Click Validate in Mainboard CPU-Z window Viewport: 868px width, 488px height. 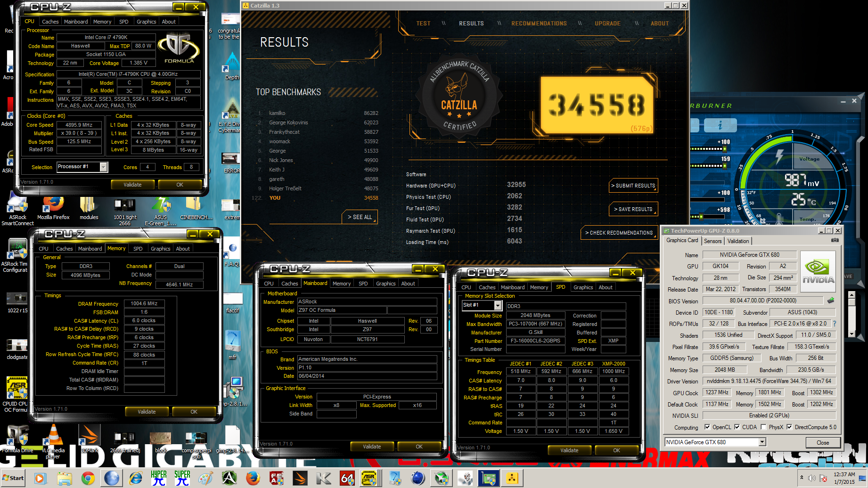pyautogui.click(x=372, y=447)
